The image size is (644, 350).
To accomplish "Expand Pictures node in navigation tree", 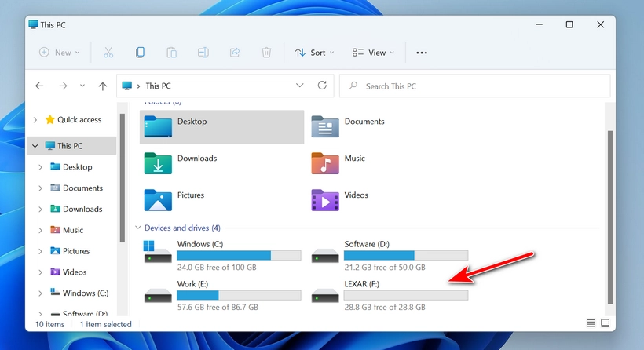I will tap(40, 251).
